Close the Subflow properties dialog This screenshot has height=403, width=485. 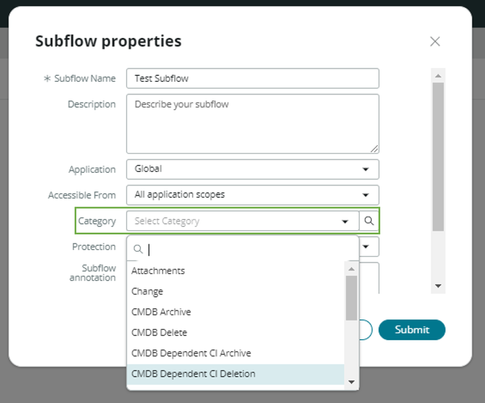coord(435,42)
